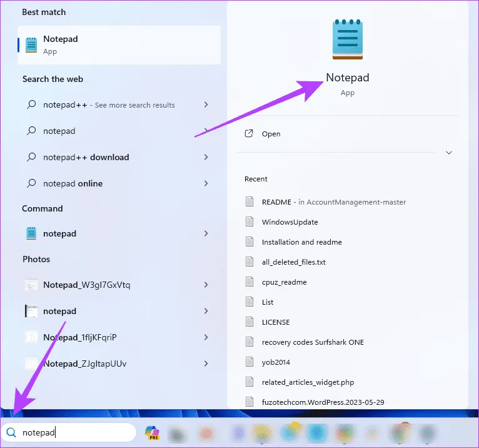
Task: Open all_deleted_files.txt from Recent list
Action: [x=293, y=262]
